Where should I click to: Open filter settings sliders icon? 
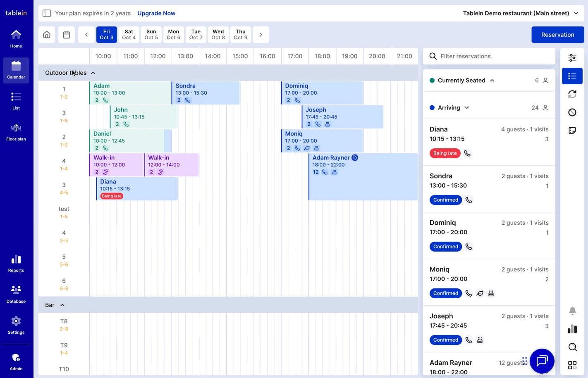click(x=572, y=58)
